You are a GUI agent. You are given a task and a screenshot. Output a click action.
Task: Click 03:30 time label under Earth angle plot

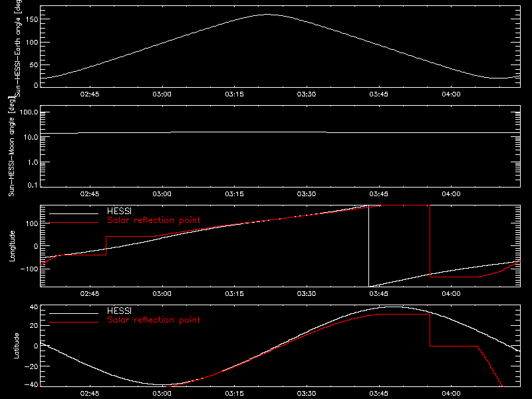(x=307, y=94)
